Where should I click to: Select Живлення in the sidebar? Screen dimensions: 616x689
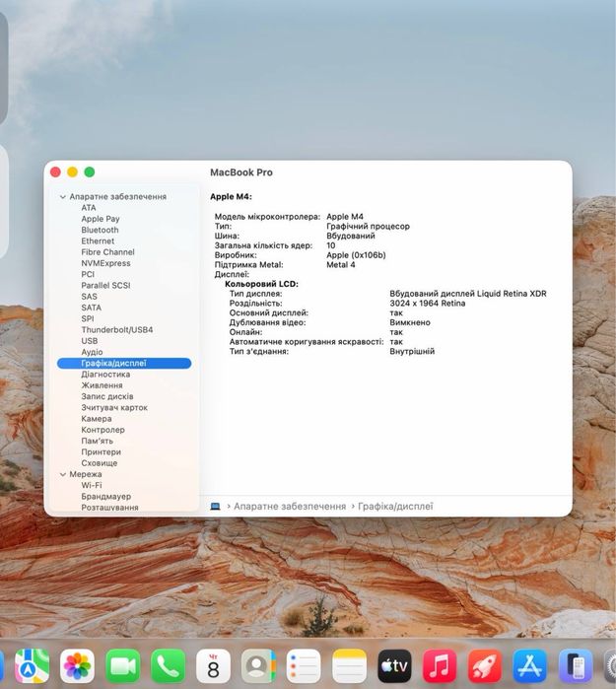(x=102, y=385)
